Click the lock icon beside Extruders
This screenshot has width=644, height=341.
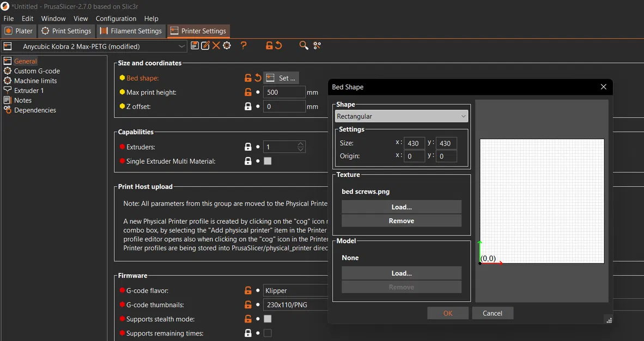click(248, 147)
